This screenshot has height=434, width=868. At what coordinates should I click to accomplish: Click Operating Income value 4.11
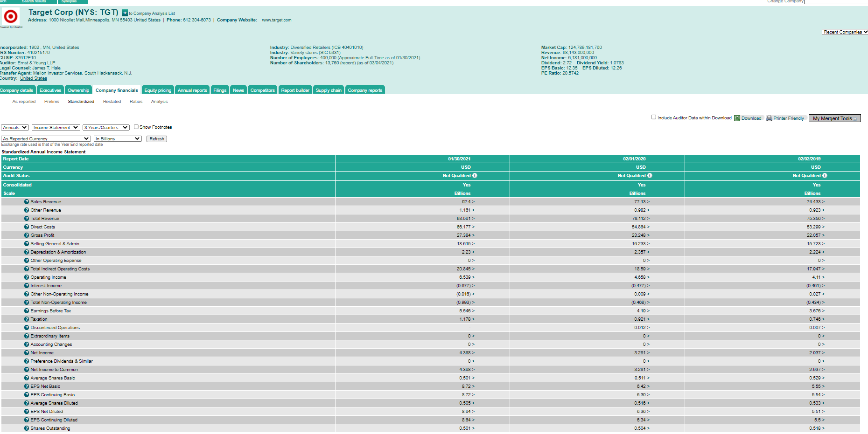[x=816, y=277]
